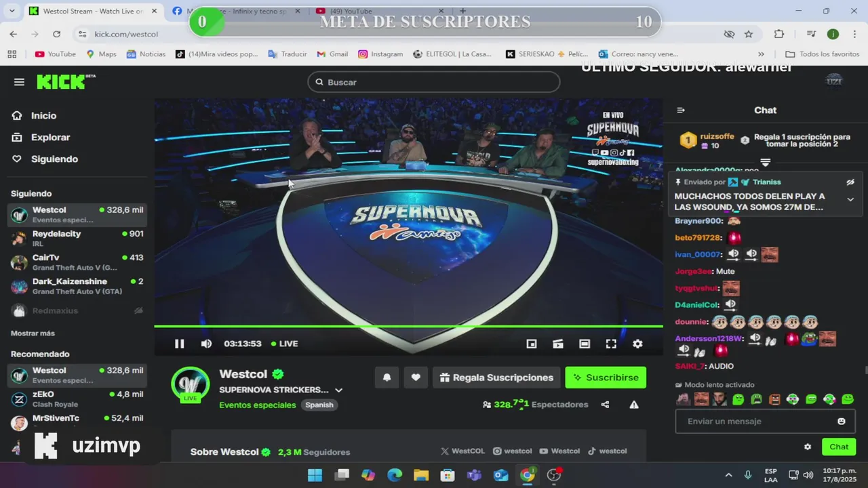
Task: Select CairTv channel in sidebar
Action: coord(77,262)
